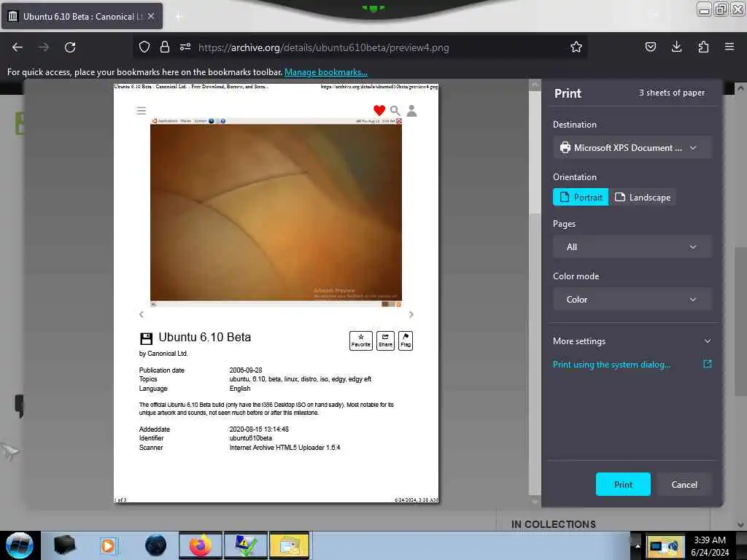Bookmark this page with the star icon
The image size is (747, 560).
point(576,47)
